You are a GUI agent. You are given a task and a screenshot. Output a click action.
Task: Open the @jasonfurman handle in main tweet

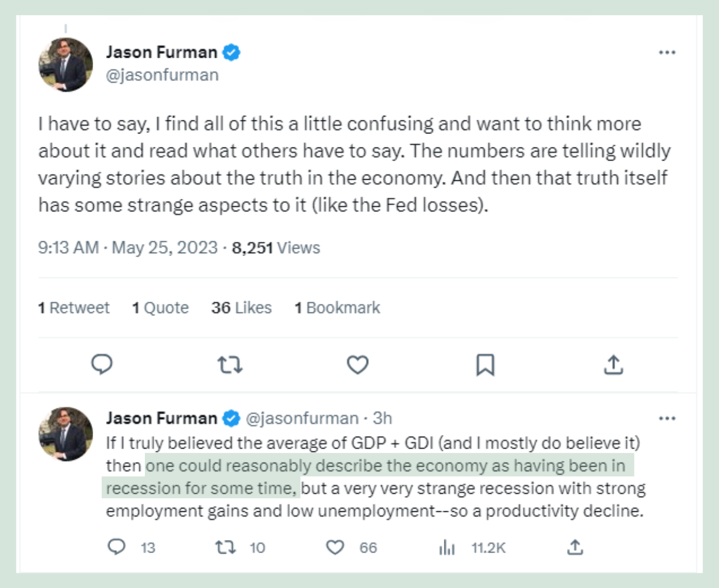[x=162, y=75]
